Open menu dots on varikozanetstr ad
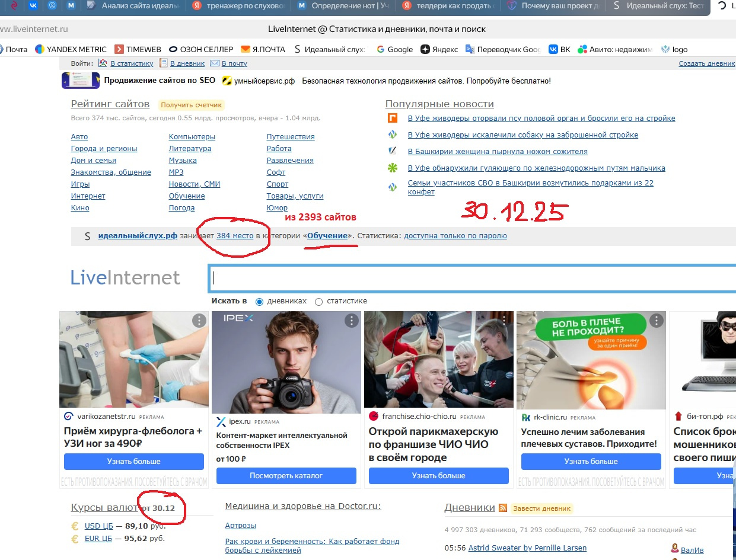 click(199, 321)
